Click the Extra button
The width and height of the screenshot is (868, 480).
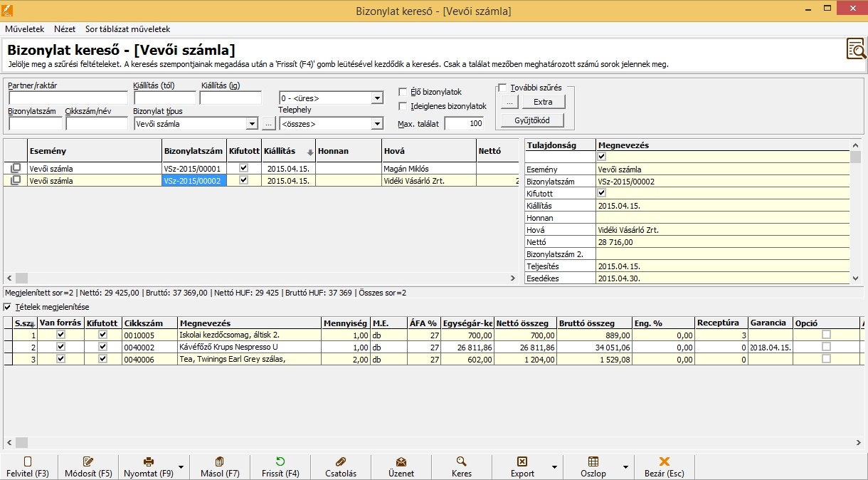(543, 102)
